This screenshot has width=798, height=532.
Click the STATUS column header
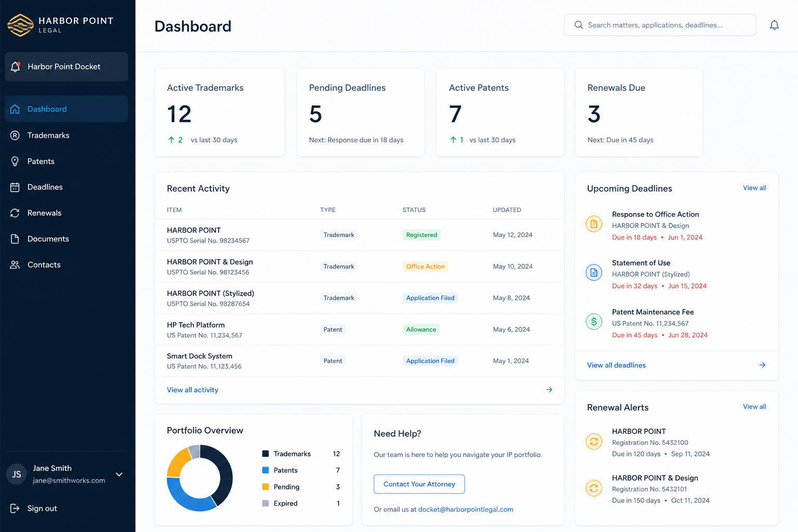tap(414, 210)
